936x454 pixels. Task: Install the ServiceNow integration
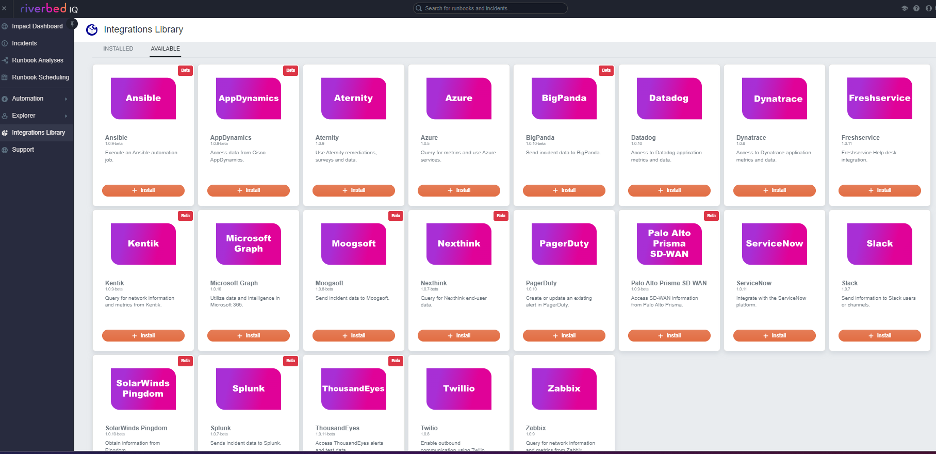pyautogui.click(x=774, y=335)
